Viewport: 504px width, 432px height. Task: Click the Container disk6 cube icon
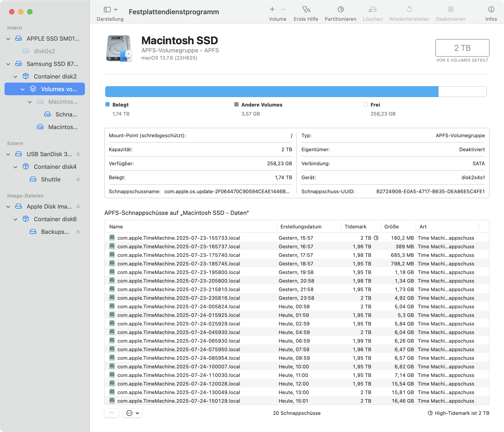point(26,219)
